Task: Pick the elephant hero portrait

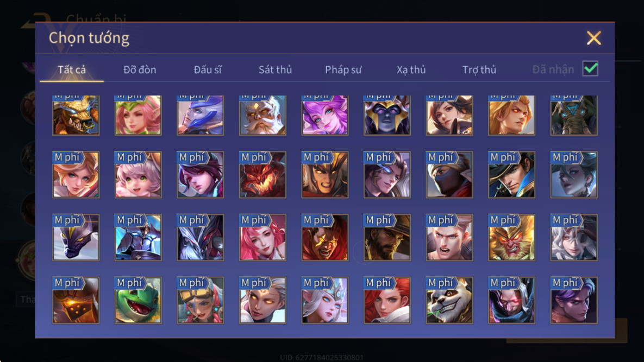Action: click(574, 115)
